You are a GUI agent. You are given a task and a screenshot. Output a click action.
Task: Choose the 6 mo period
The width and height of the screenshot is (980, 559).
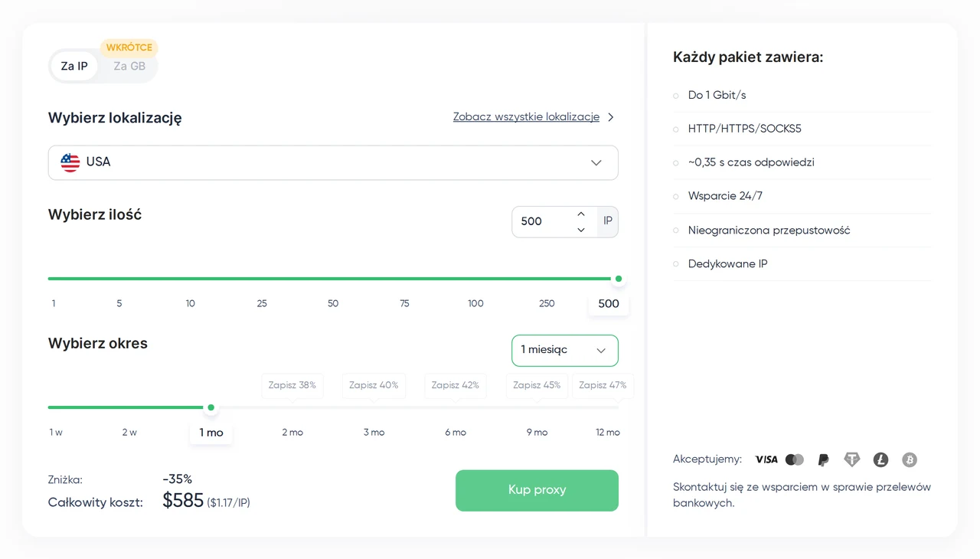pyautogui.click(x=456, y=433)
